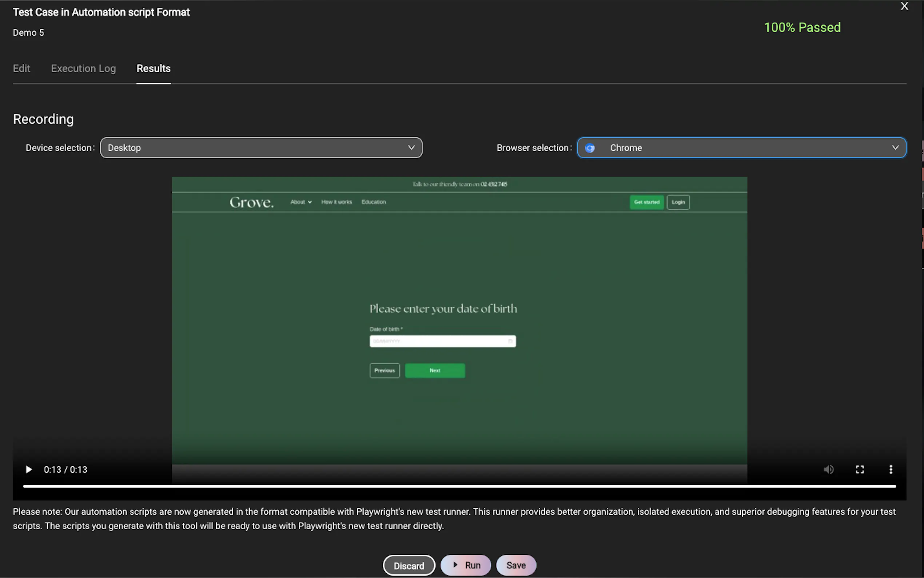Mute the video volume speaker icon

click(828, 470)
